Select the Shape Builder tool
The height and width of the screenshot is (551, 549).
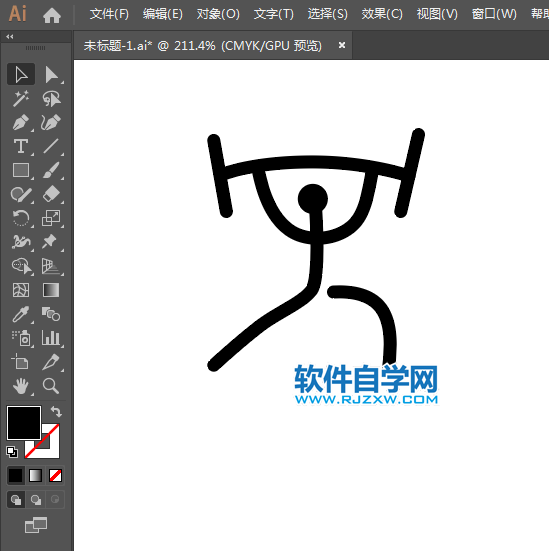21,266
